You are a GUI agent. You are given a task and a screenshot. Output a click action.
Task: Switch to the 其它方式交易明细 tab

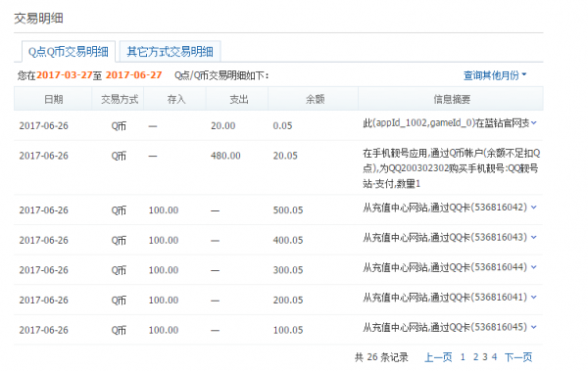170,51
